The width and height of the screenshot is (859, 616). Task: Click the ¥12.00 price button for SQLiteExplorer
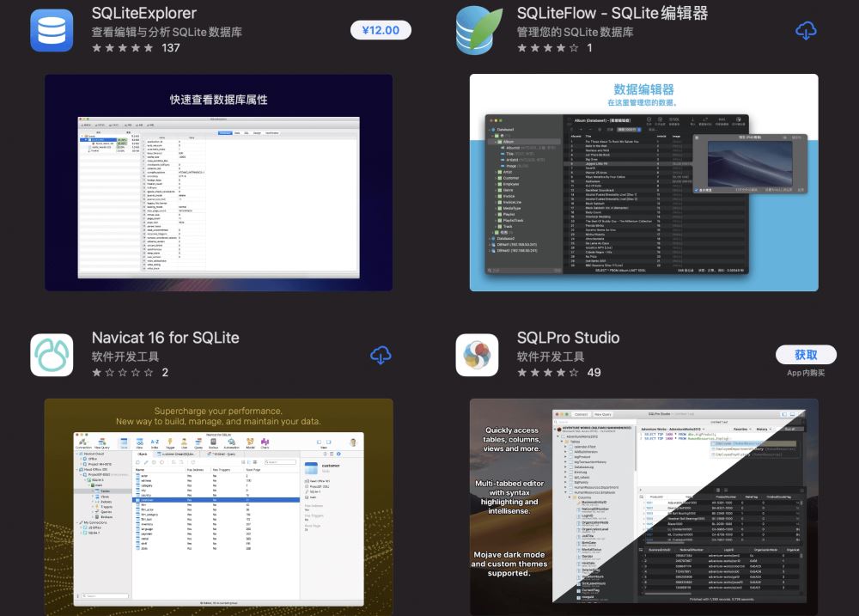pyautogui.click(x=381, y=29)
